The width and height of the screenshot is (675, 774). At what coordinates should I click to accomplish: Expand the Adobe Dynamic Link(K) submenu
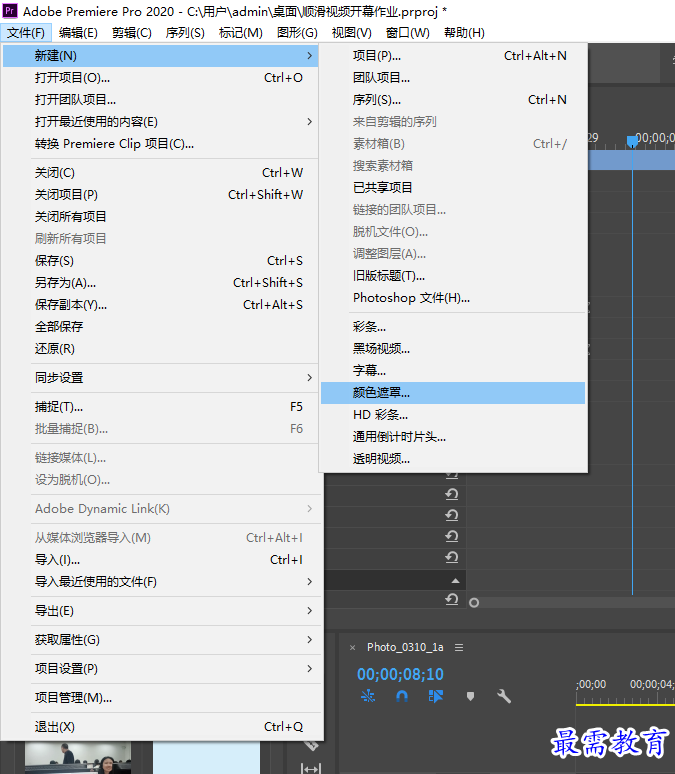[x=160, y=508]
